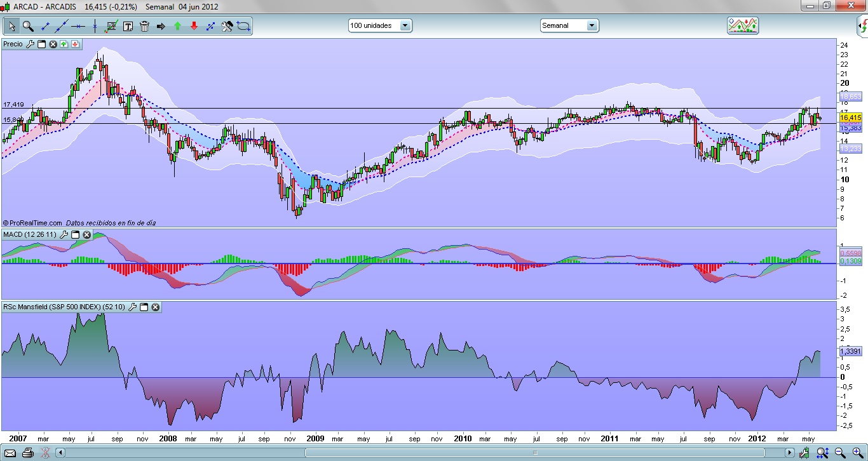This screenshot has height=461, width=868.
Task: Choose the horizontal line drawing tool
Action: (78, 26)
